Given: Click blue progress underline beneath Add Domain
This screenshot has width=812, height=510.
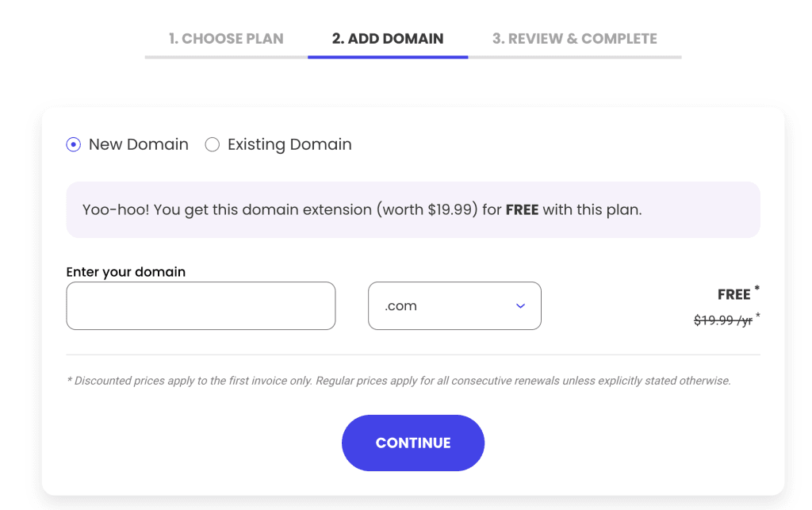Looking at the screenshot, I should coord(388,57).
